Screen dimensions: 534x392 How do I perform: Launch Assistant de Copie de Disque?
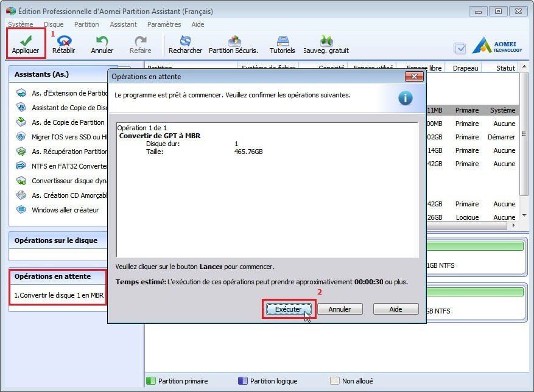(62, 108)
